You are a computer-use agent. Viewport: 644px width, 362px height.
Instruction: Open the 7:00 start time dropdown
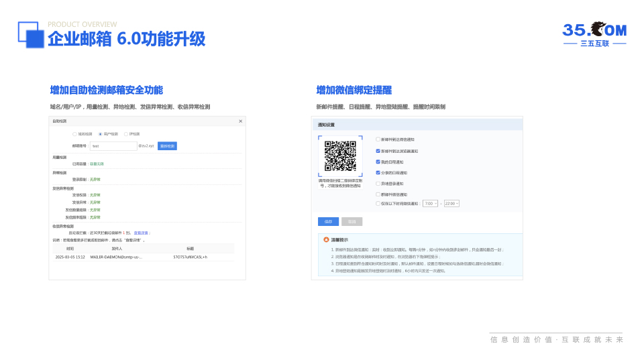[430, 203]
